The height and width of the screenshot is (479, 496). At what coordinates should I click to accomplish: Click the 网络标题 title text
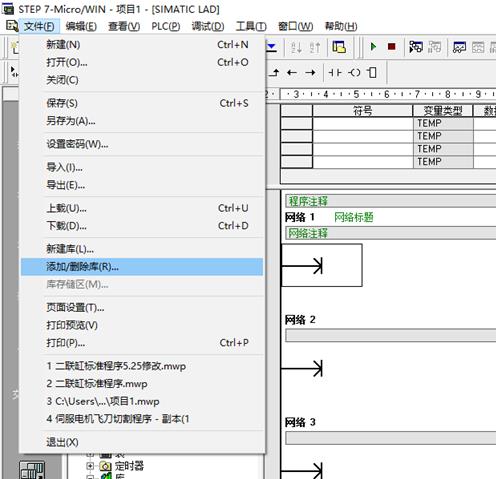[x=353, y=217]
